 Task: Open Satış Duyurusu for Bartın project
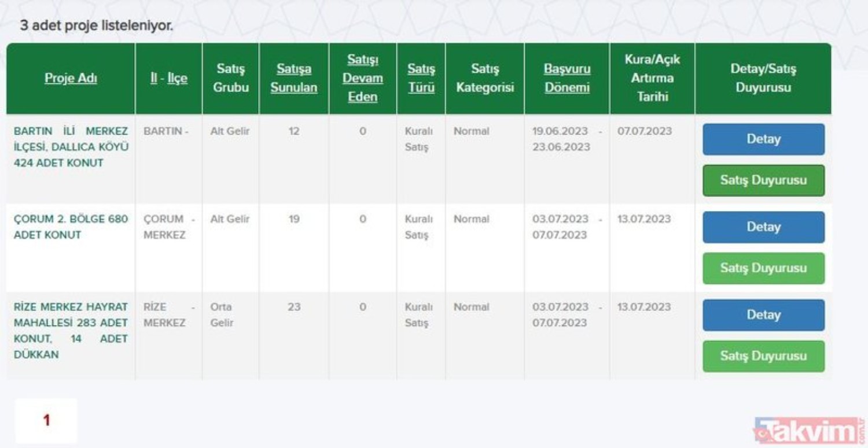(763, 180)
